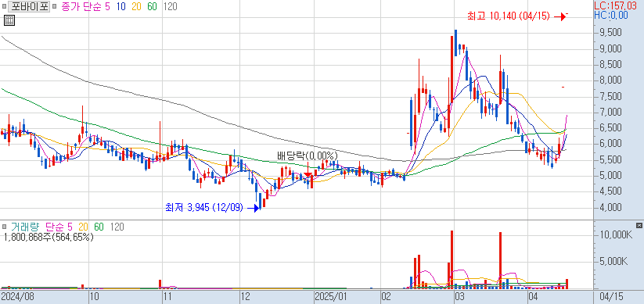Image resolution: width=644 pixels, height=304 pixels.
Task: Click the 02 month label on date axis
Action: point(386,296)
